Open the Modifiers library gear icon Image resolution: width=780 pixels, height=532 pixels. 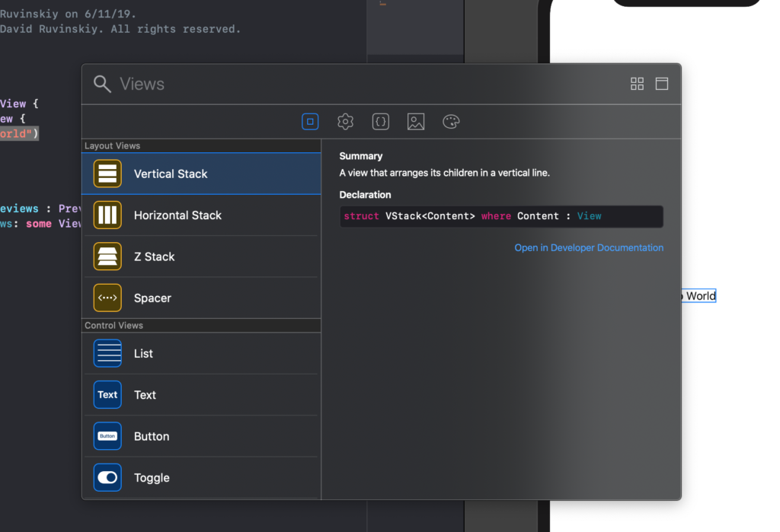(345, 121)
